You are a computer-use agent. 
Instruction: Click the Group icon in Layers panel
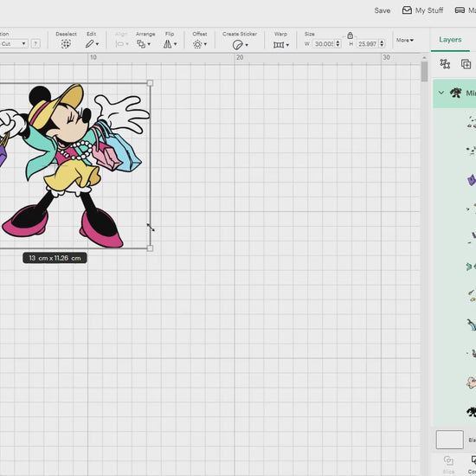tap(445, 64)
